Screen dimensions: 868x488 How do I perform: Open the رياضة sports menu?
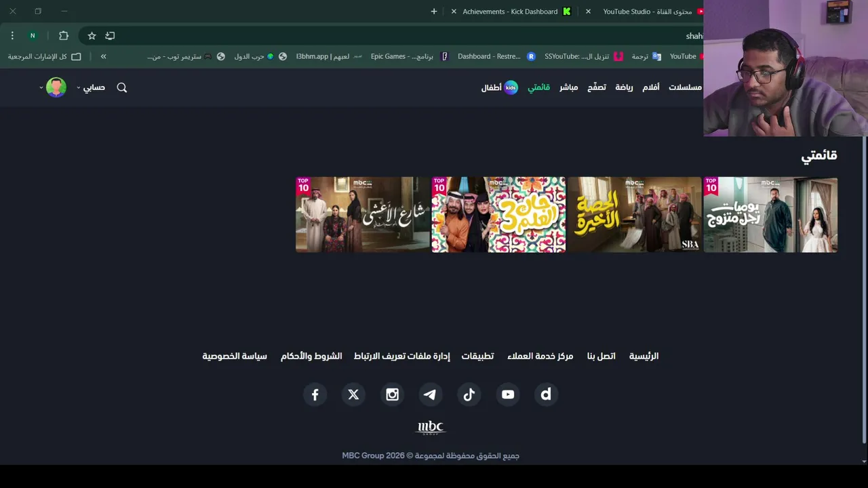point(624,87)
